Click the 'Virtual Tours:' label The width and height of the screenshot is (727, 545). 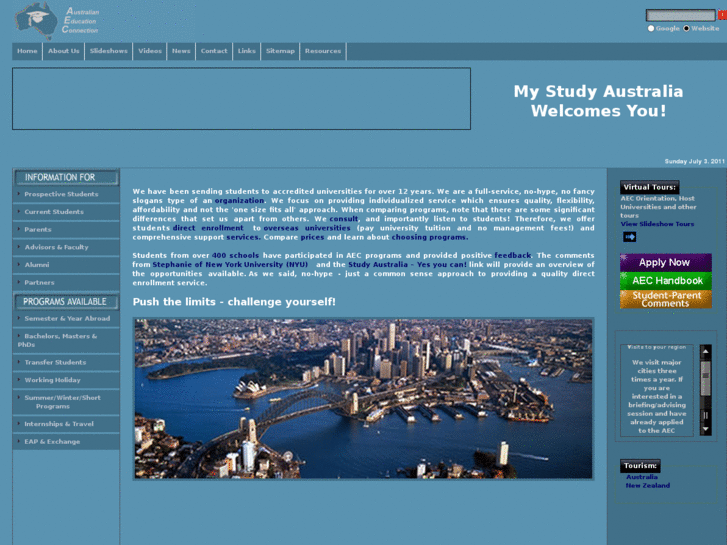650,187
